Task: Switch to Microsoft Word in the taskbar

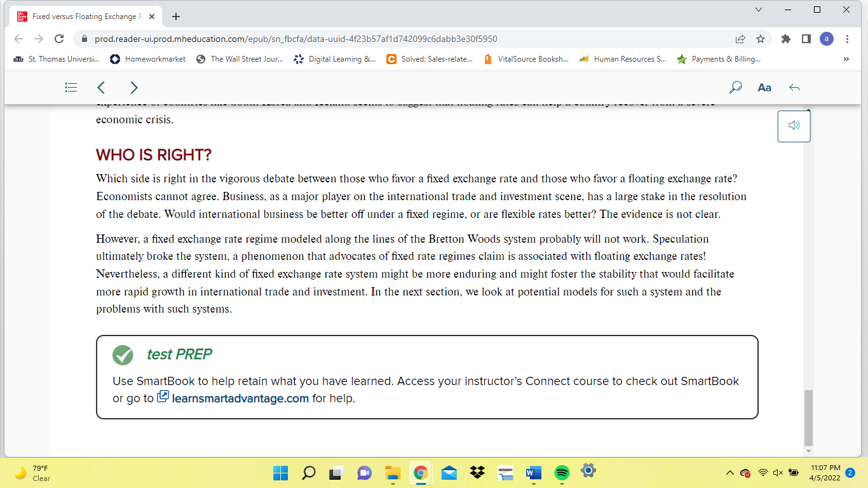Action: click(533, 473)
